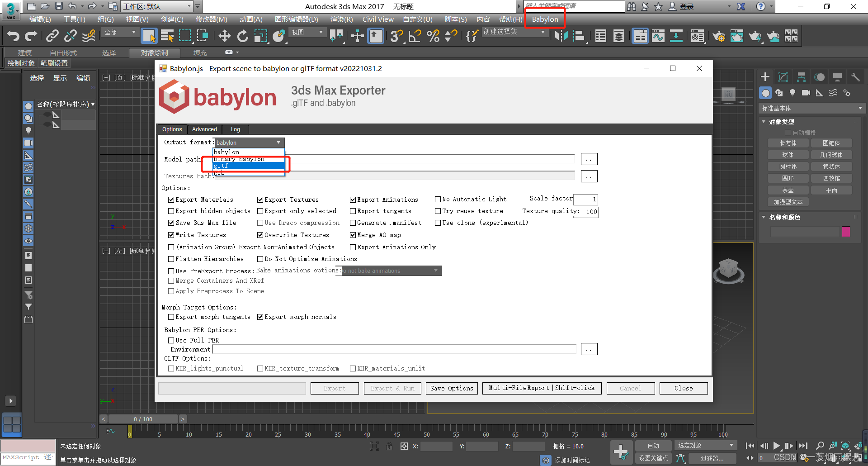This screenshot has width=868, height=466.
Task: Enable Use Full PBR option
Action: click(x=171, y=340)
